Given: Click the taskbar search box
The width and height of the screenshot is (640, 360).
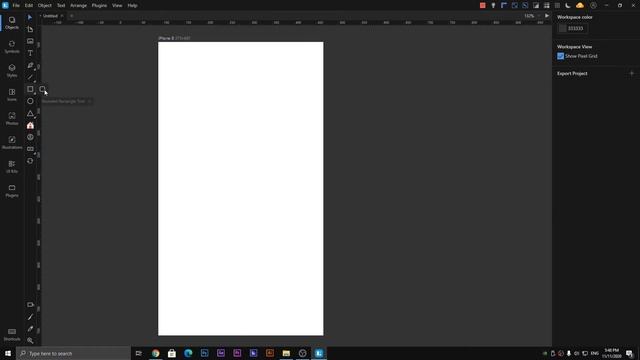Looking at the screenshot, I should point(73,353).
